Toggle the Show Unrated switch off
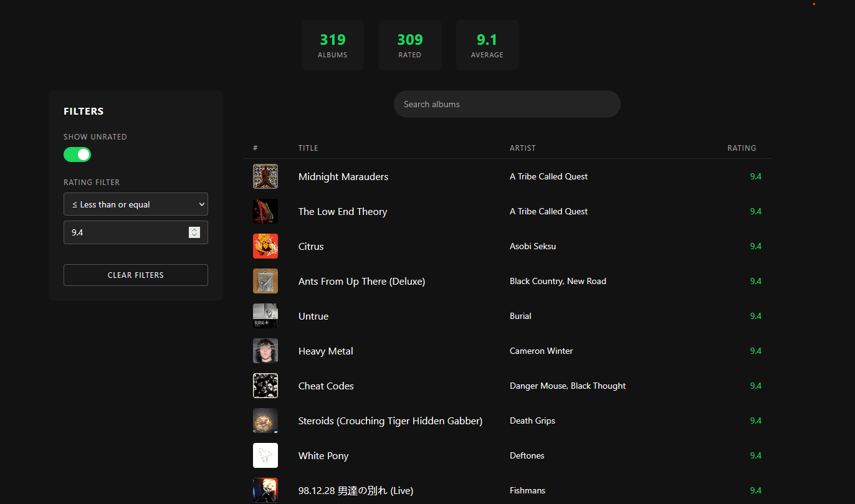The width and height of the screenshot is (855, 504). tap(77, 155)
